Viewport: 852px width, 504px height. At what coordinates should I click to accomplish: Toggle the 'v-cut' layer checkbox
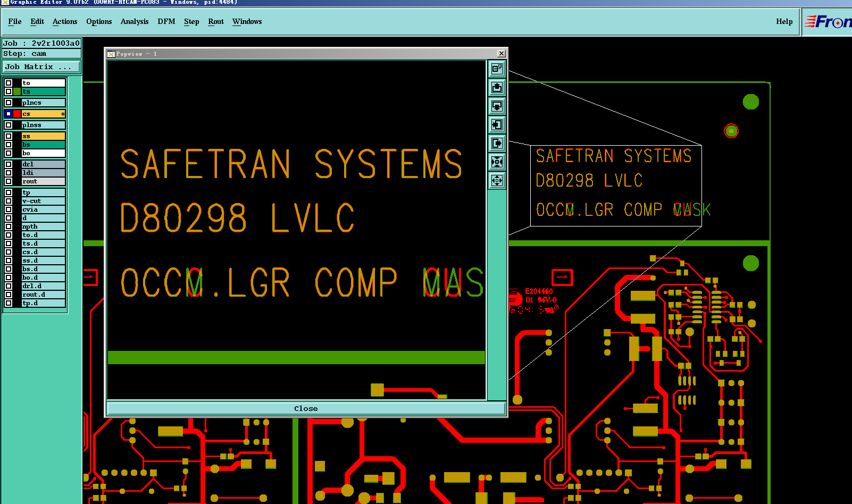pos(9,201)
